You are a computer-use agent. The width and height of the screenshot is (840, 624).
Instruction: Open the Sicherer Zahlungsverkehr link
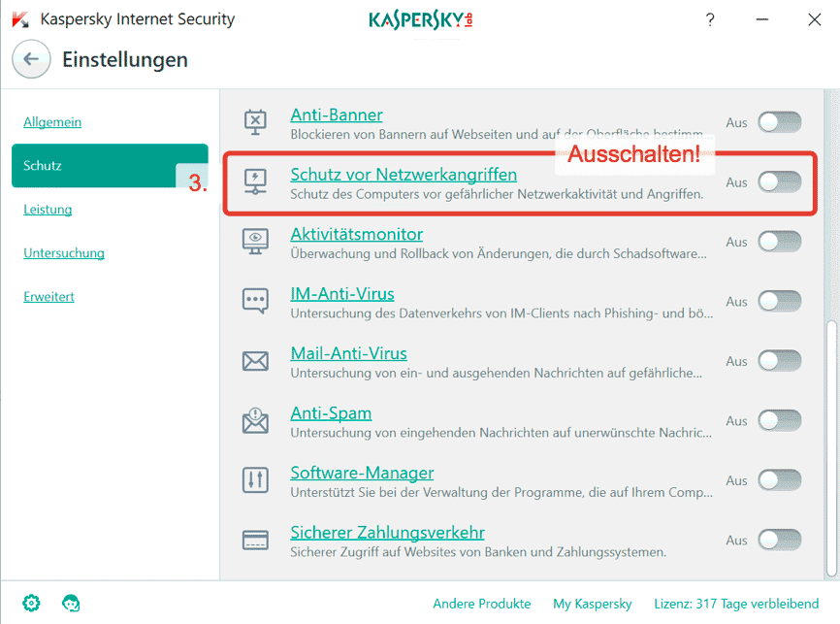[387, 533]
